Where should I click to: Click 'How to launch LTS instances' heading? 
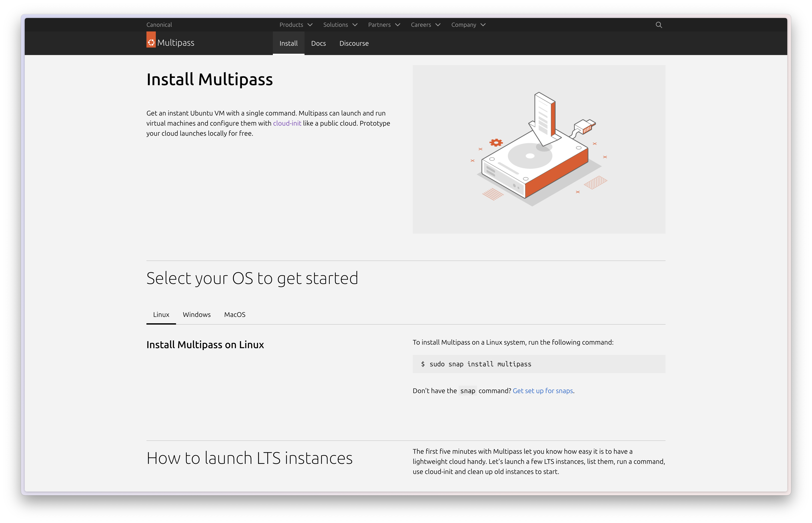250,458
